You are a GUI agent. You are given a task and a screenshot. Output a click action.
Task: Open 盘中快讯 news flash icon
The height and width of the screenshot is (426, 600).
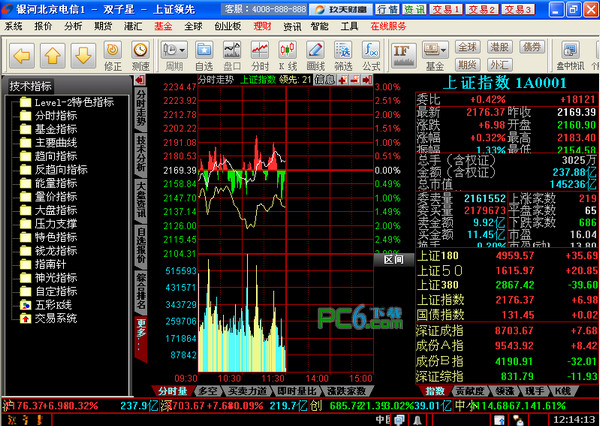pyautogui.click(x=570, y=56)
